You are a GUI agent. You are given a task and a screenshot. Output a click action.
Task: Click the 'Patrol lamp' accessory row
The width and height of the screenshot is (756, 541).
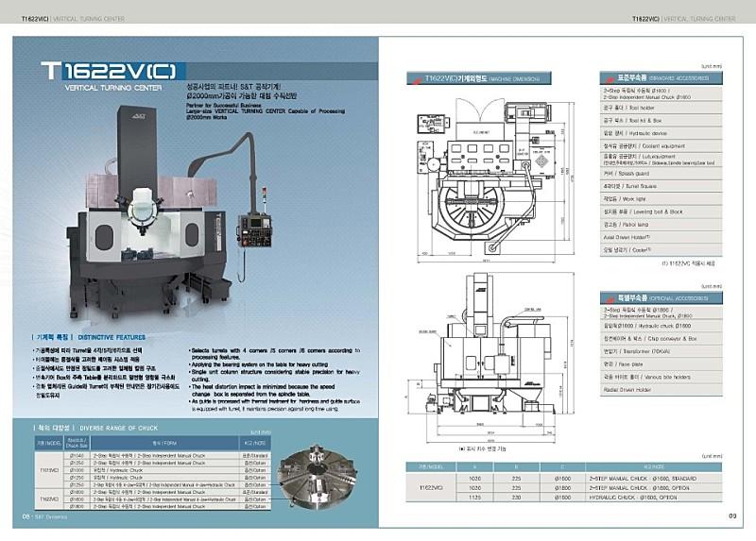pyautogui.click(x=661, y=225)
